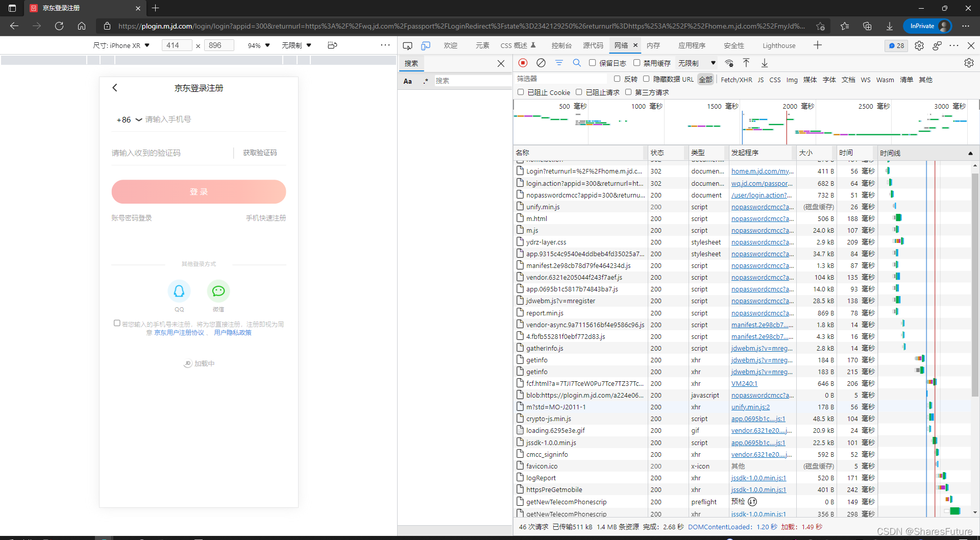Click the QQ login icon

tap(179, 291)
